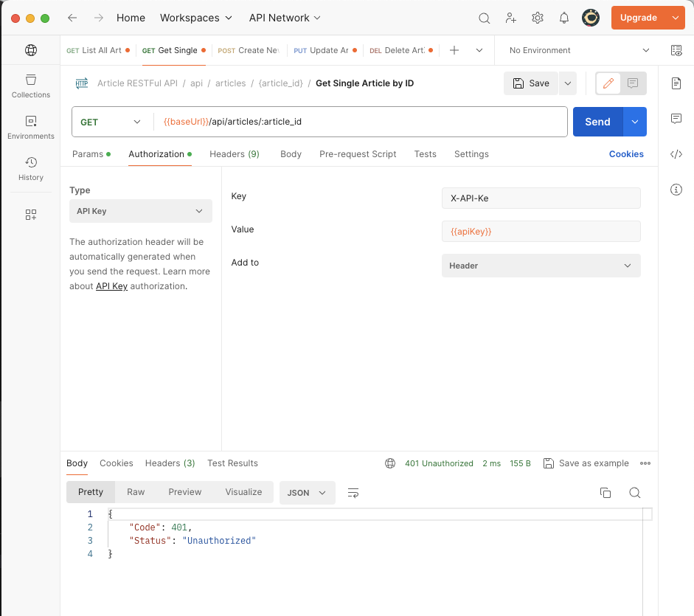Expand Send options arrow
This screenshot has height=616, width=694.
tap(635, 122)
